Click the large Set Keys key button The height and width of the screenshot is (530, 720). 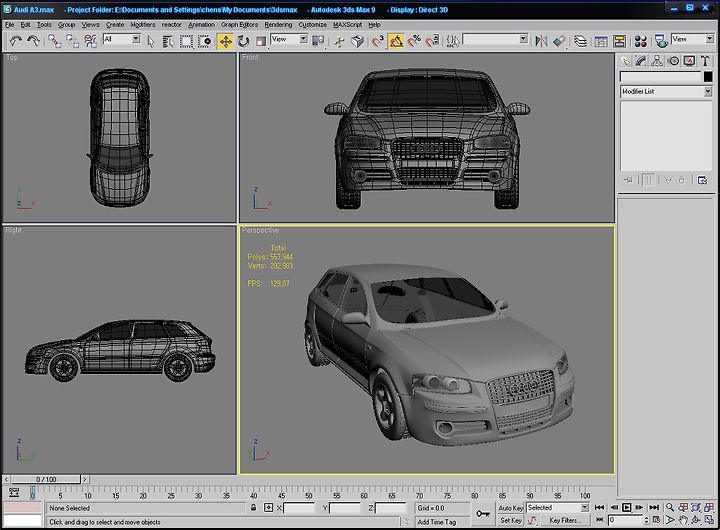[x=483, y=514]
